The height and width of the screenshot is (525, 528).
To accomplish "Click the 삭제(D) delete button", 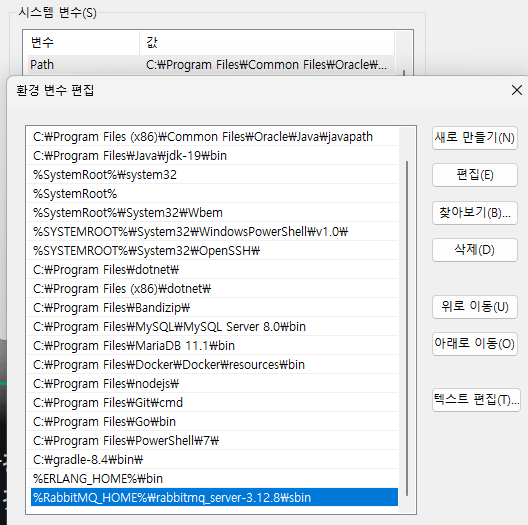I will (x=475, y=250).
